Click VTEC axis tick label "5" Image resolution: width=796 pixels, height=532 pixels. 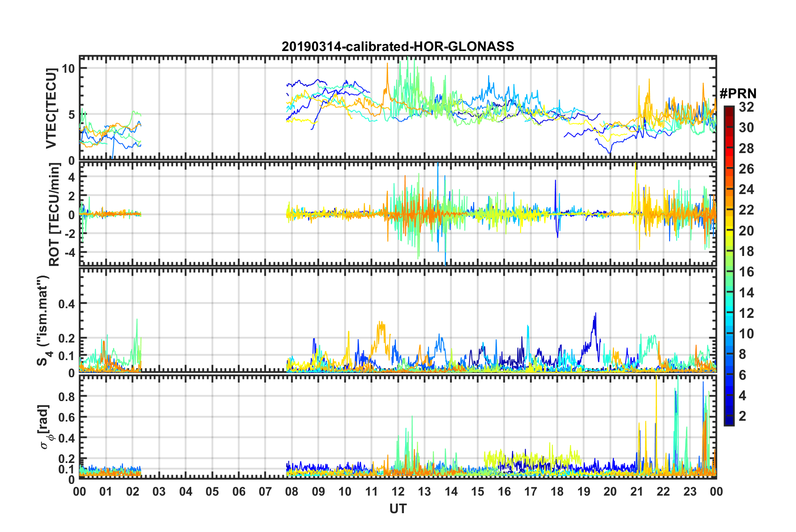[71, 115]
